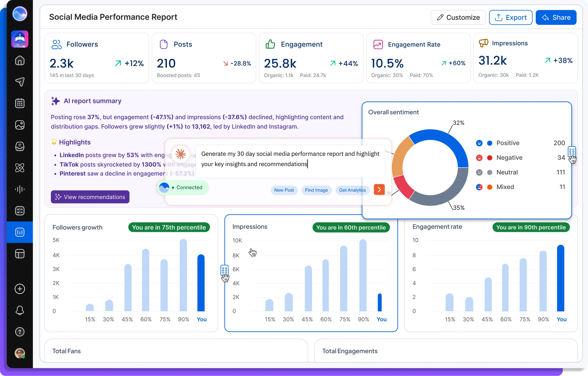
Task: Send the prompt with the orange arrow button
Action: click(379, 190)
